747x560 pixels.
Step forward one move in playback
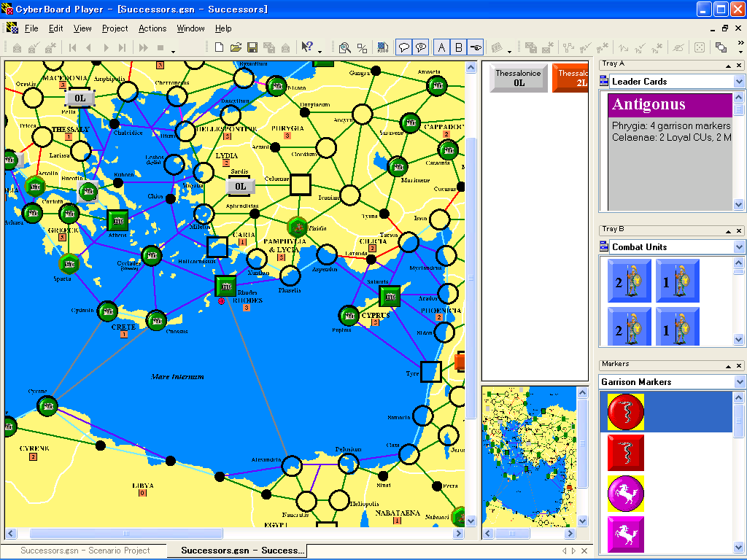point(106,47)
